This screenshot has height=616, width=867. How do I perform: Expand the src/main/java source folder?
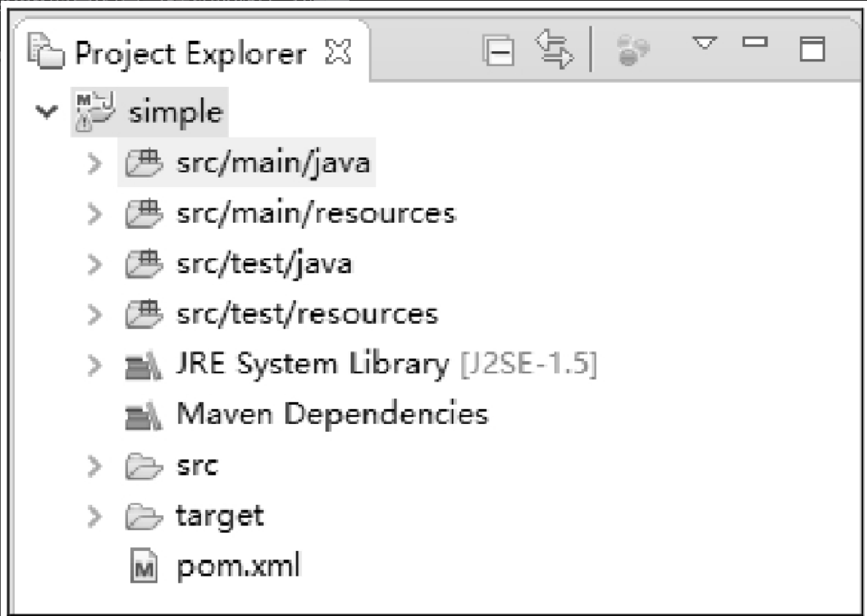point(95,164)
